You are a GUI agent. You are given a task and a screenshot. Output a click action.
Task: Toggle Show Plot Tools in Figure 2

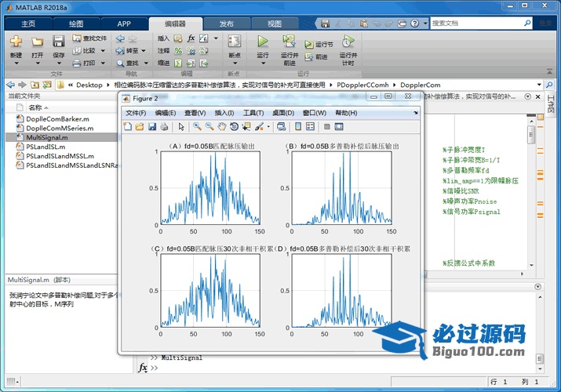(339, 126)
